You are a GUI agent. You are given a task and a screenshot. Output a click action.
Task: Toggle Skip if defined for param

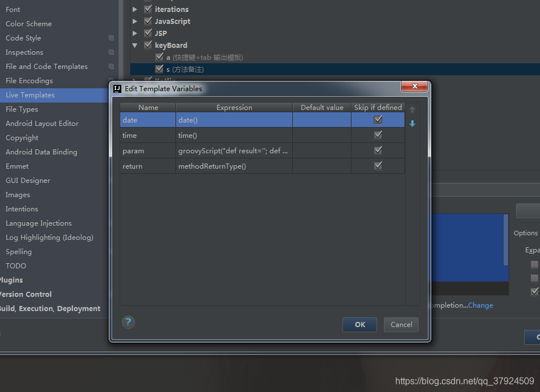378,150
